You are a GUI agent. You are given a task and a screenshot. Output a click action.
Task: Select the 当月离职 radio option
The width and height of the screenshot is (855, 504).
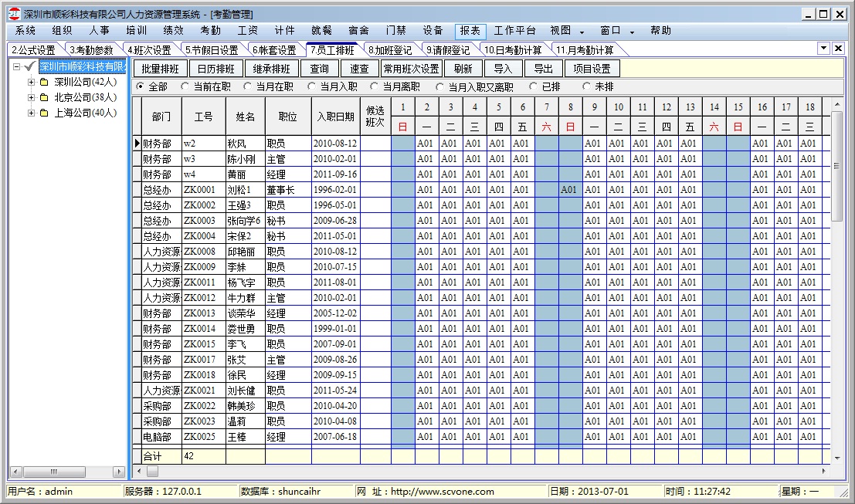tap(375, 86)
